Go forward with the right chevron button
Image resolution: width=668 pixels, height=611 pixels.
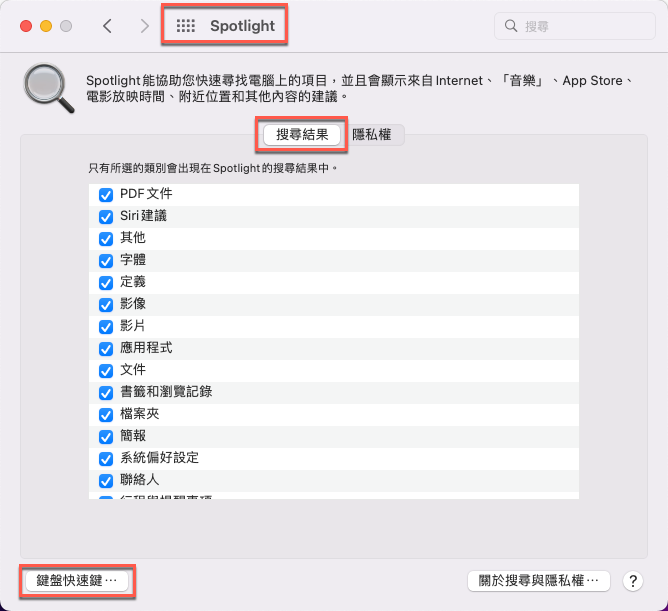click(145, 26)
